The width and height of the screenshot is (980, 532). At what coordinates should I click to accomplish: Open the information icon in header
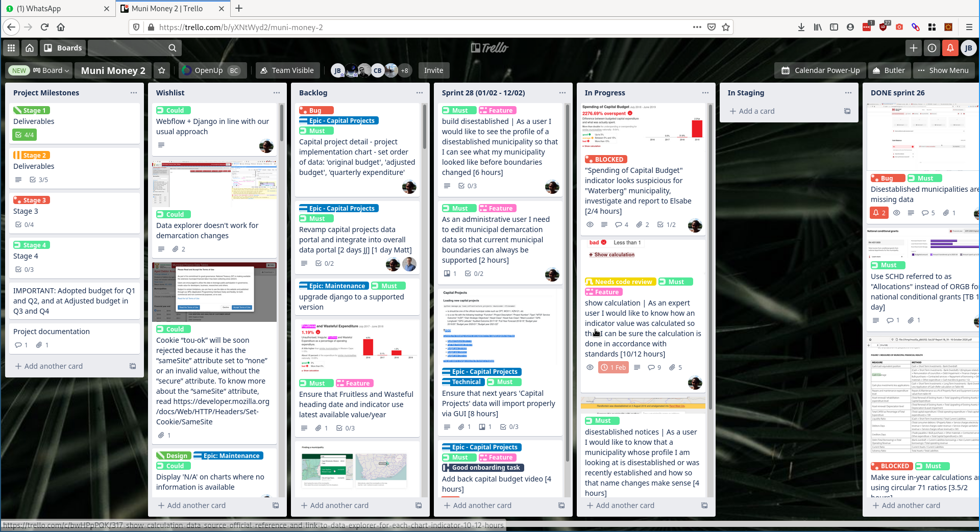tap(932, 48)
